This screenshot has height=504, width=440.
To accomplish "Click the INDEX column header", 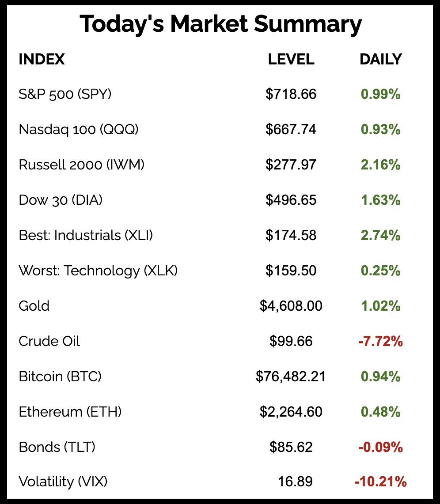I will (x=42, y=59).
